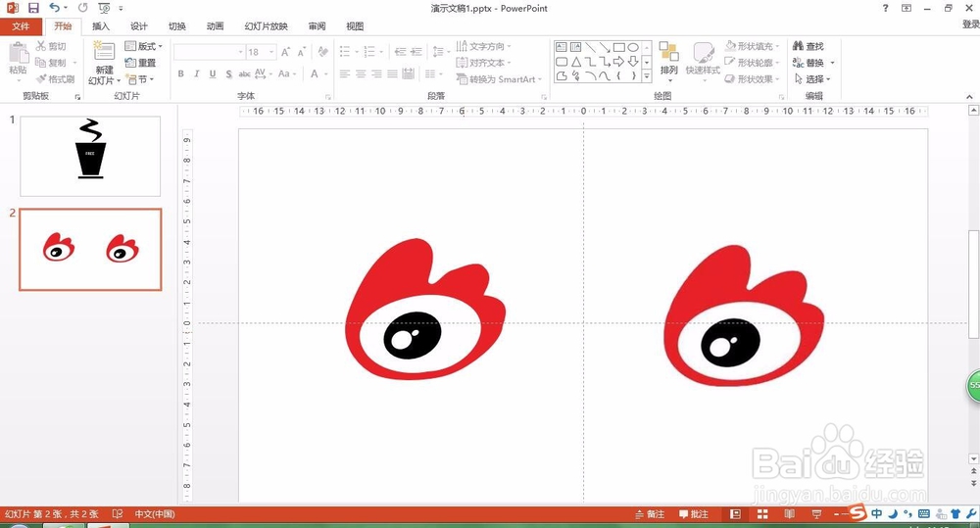980x528 pixels.
Task: Open the Select dropdown in Editing group
Action: point(811,79)
